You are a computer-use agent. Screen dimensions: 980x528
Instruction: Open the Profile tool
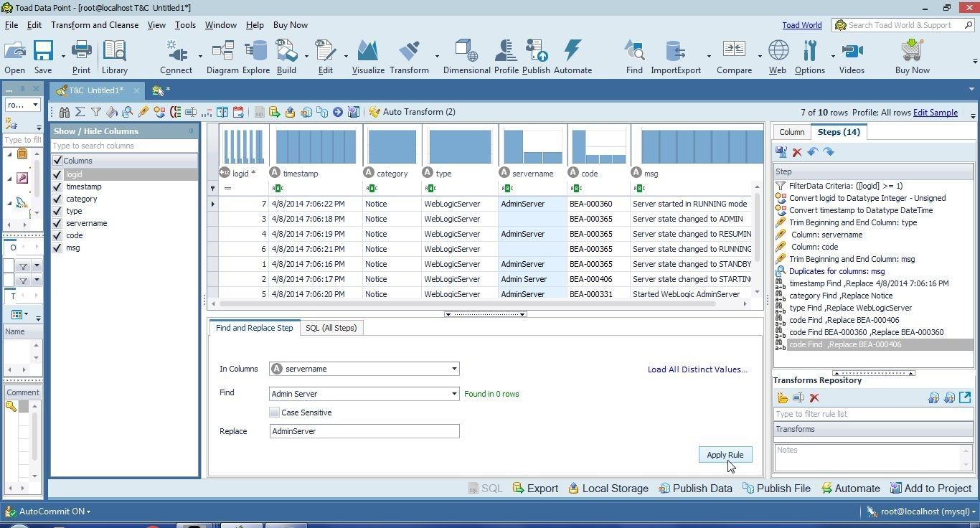506,57
